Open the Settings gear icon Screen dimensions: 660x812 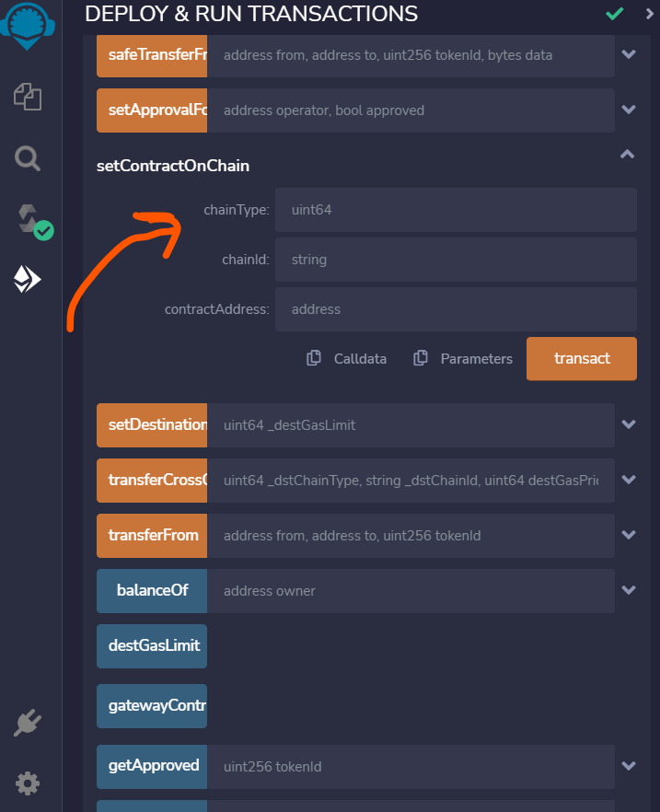[x=28, y=783]
